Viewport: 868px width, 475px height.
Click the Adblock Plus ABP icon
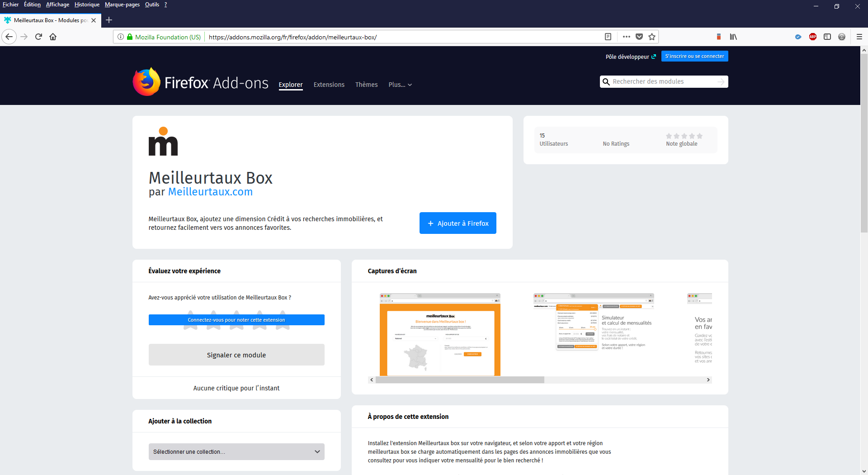813,37
